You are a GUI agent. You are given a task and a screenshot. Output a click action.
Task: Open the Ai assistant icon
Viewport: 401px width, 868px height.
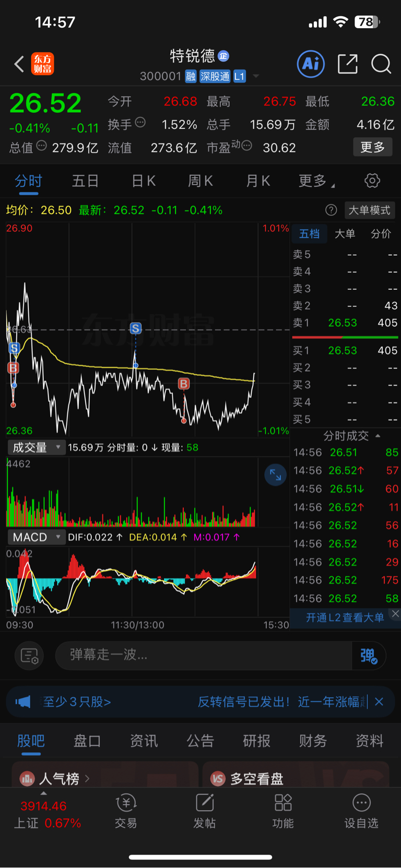311,64
